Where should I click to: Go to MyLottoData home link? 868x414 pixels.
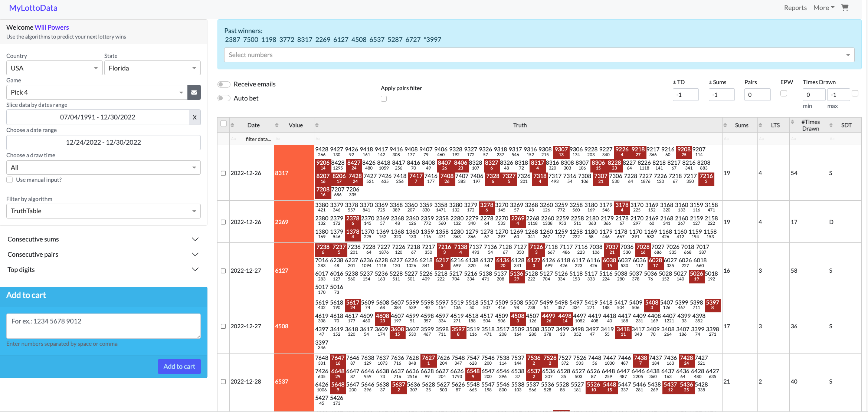pos(33,8)
